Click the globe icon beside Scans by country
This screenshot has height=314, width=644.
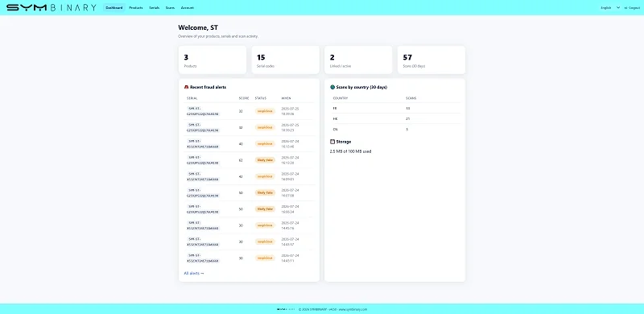click(332, 87)
